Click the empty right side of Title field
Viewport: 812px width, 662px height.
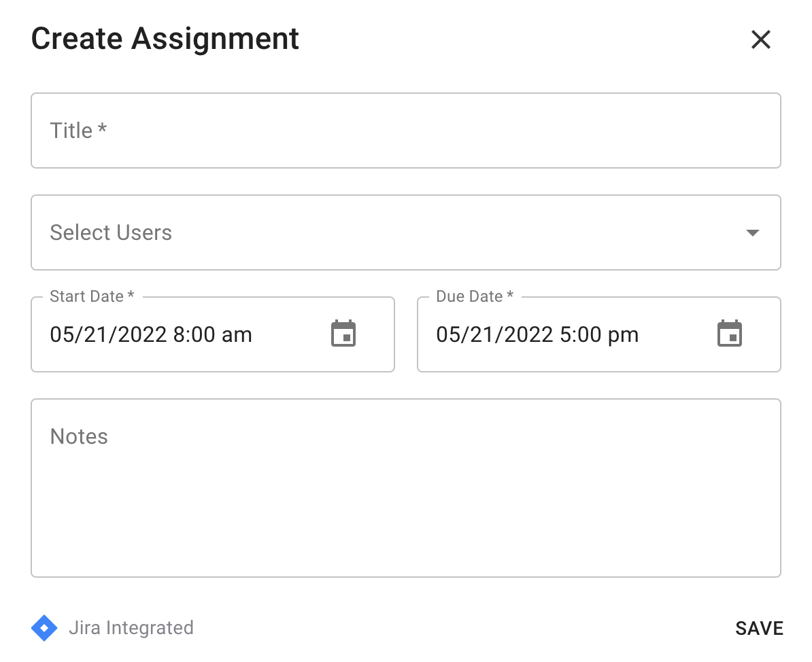click(x=612, y=130)
